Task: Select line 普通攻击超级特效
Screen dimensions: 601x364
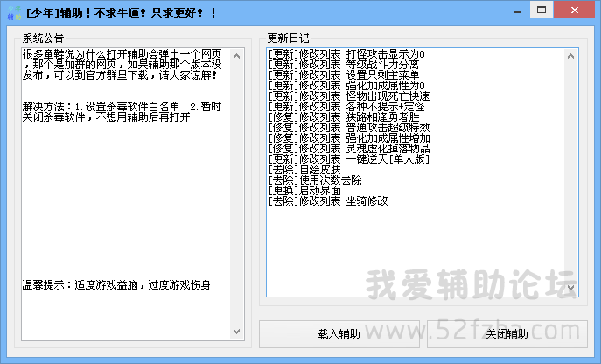Action: [349, 128]
